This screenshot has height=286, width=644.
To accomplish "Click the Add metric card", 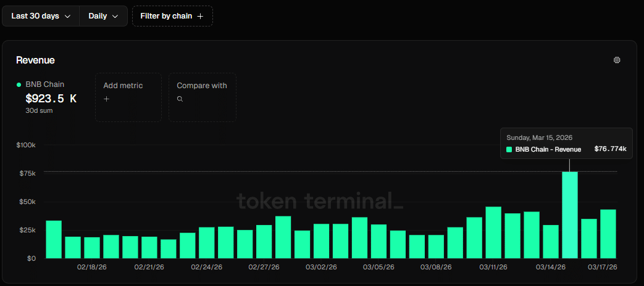I will [x=128, y=97].
